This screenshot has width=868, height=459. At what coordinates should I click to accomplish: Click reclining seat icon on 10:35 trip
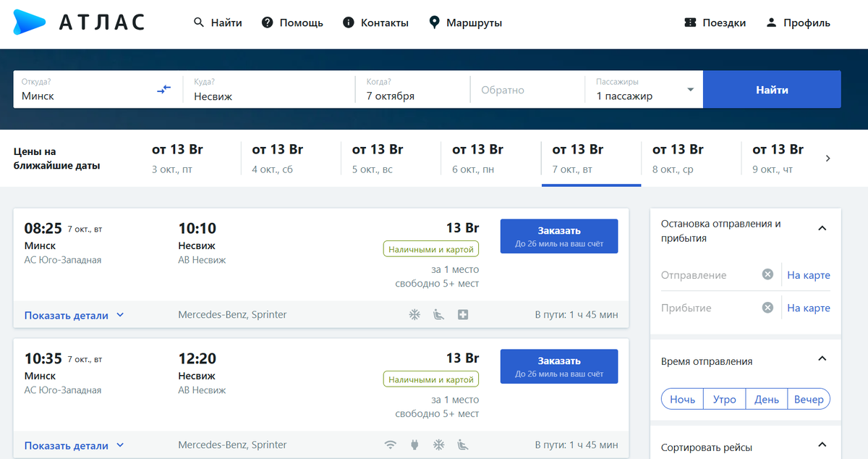463,445
